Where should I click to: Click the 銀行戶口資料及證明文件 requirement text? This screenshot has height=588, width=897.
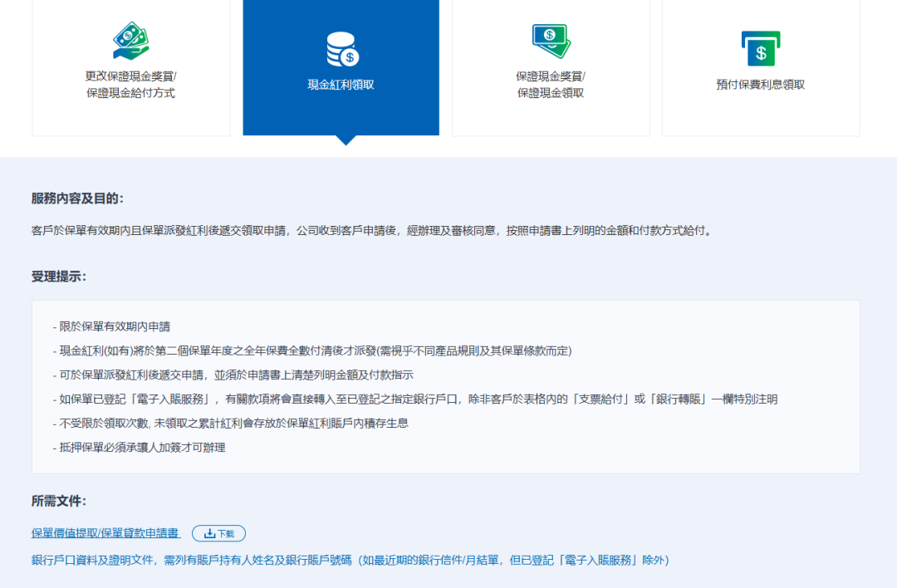coord(350,560)
